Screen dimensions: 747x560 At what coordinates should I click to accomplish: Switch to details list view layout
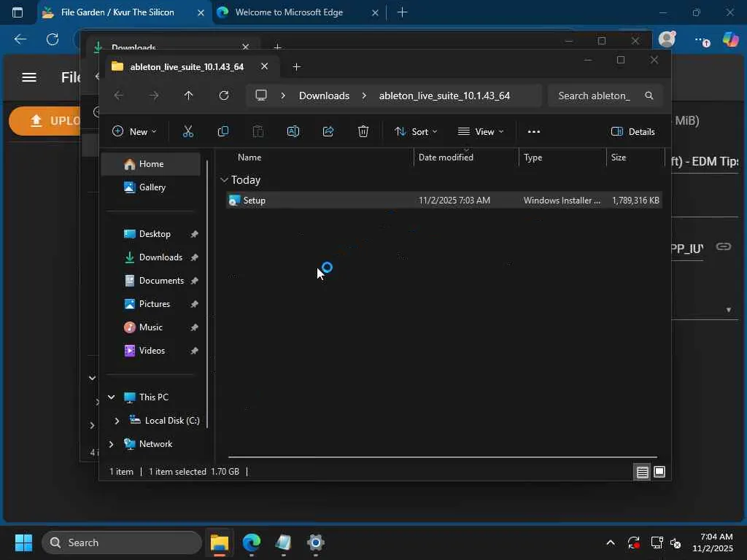[x=642, y=472]
